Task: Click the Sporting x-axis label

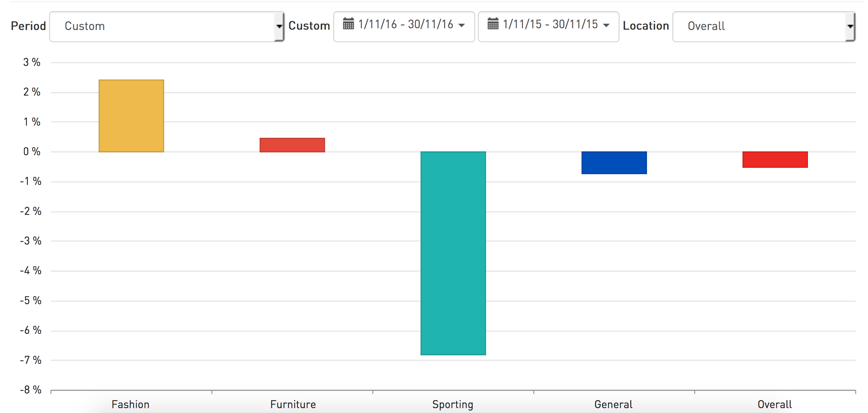Action: pos(452,404)
